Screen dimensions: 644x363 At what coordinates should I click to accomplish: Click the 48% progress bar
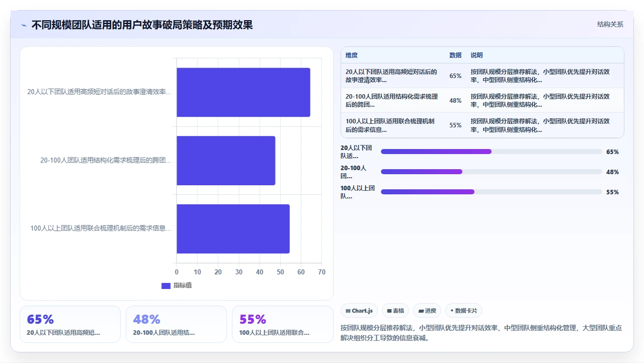[492, 172]
